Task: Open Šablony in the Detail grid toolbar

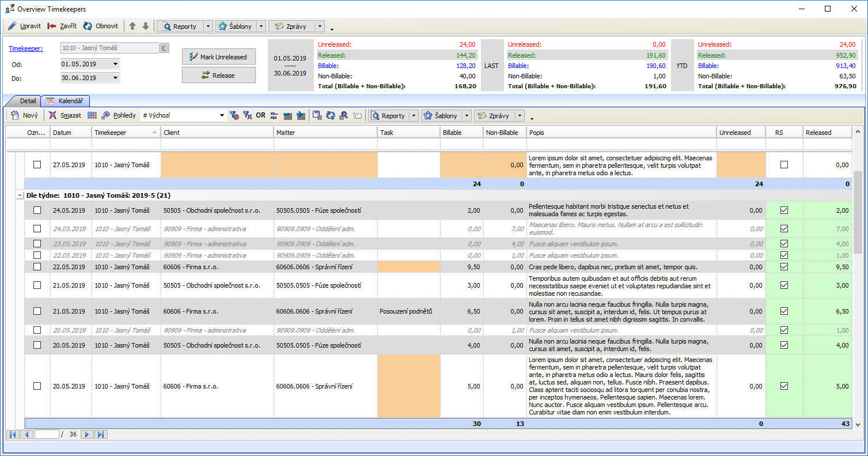Action: click(441, 115)
